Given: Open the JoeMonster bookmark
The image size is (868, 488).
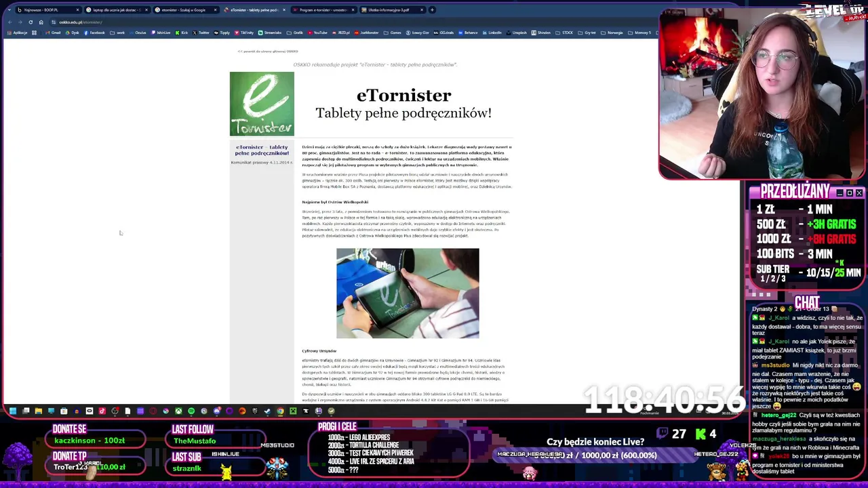Looking at the screenshot, I should coord(366,33).
